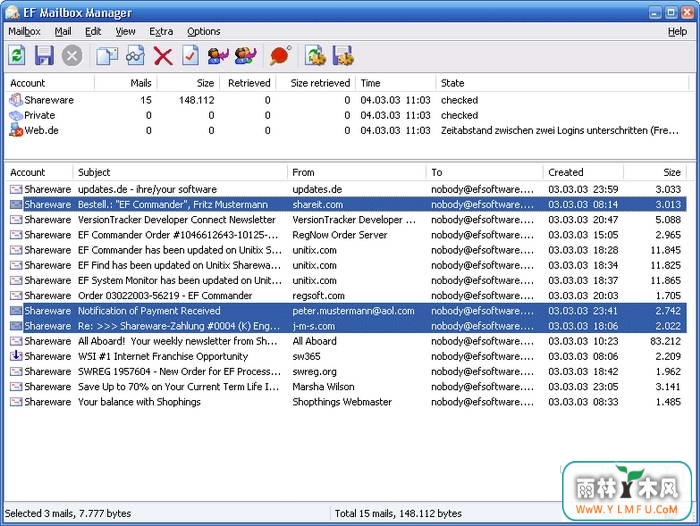
Task: Click envelope icon of Order 03022003-56219 mail
Action: [x=16, y=296]
